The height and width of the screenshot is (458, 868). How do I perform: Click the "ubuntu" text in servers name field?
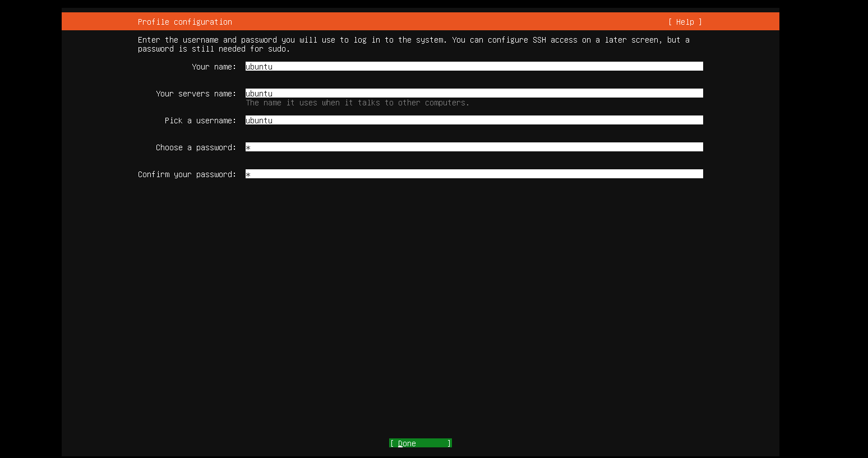point(259,94)
